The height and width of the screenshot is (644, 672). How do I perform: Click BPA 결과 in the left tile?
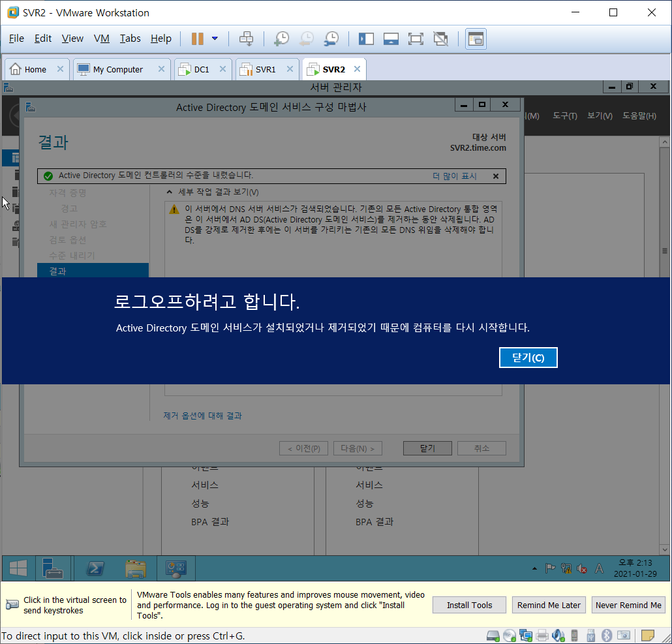(210, 522)
